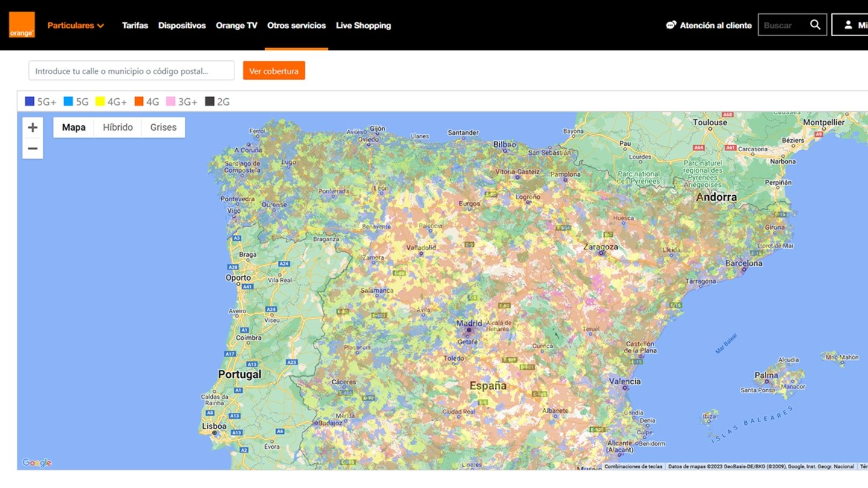Viewport: 868px width, 488px height.
Task: Click the 2G dark gray legend swatch
Action: [210, 101]
